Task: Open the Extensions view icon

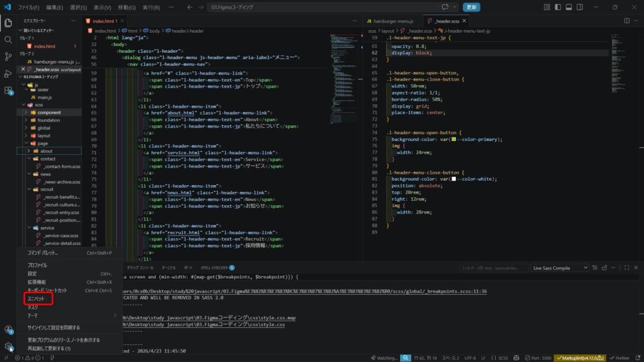Action: tap(8, 91)
